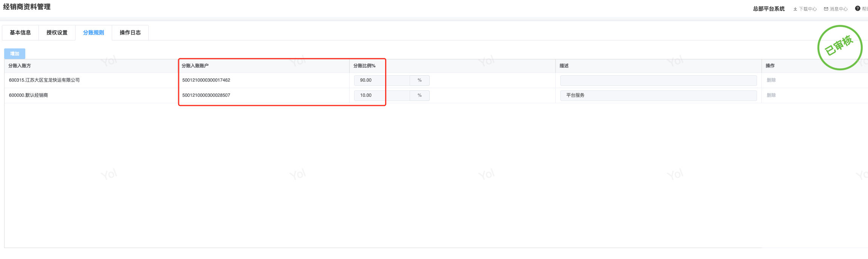Click the help question mark icon
This screenshot has height=259, width=868.
tap(857, 9)
